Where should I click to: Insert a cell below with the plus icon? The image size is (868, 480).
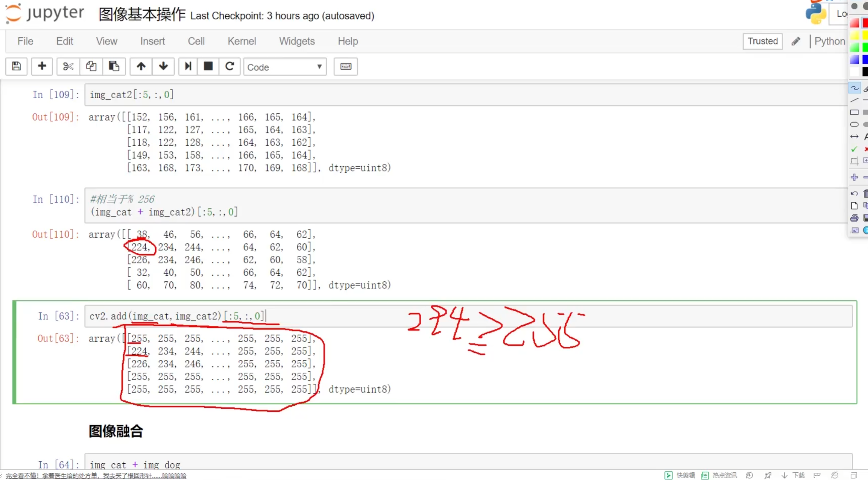42,67
